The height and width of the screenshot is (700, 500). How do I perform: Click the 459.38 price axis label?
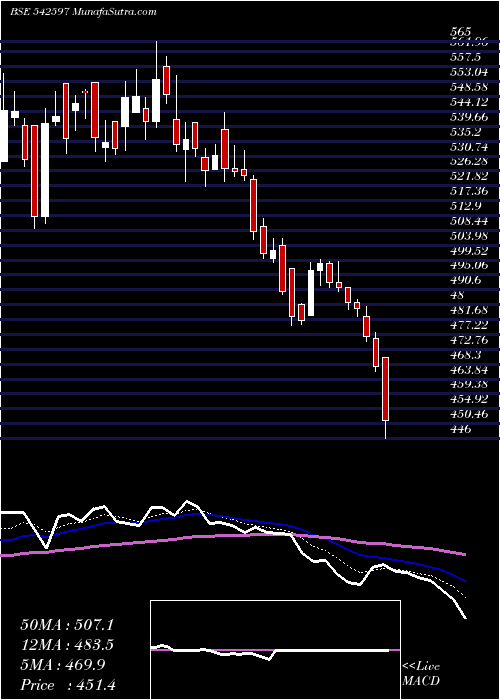470,384
